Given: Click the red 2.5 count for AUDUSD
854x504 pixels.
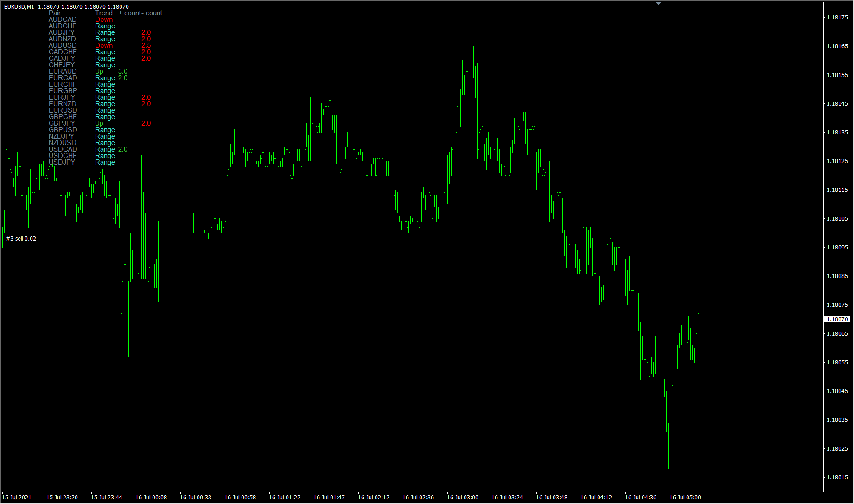Looking at the screenshot, I should [146, 45].
